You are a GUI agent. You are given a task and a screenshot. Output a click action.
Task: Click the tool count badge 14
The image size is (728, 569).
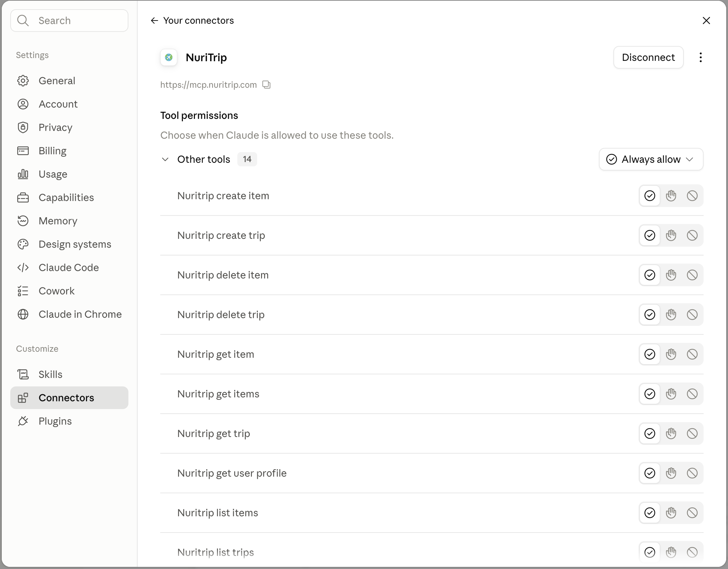pyautogui.click(x=247, y=159)
